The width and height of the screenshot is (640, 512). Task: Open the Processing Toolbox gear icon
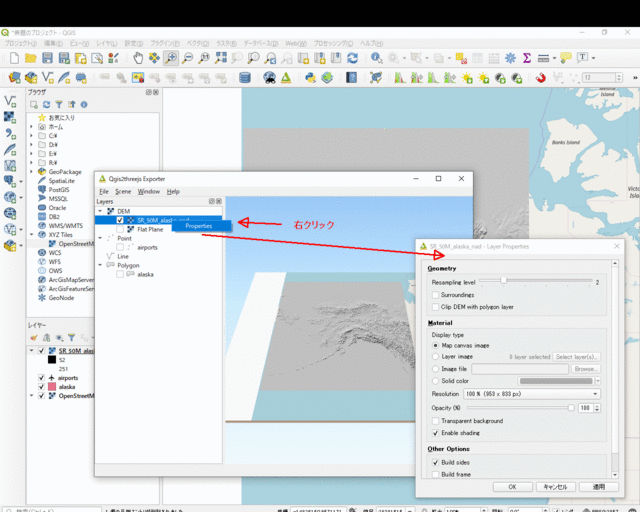510,58
